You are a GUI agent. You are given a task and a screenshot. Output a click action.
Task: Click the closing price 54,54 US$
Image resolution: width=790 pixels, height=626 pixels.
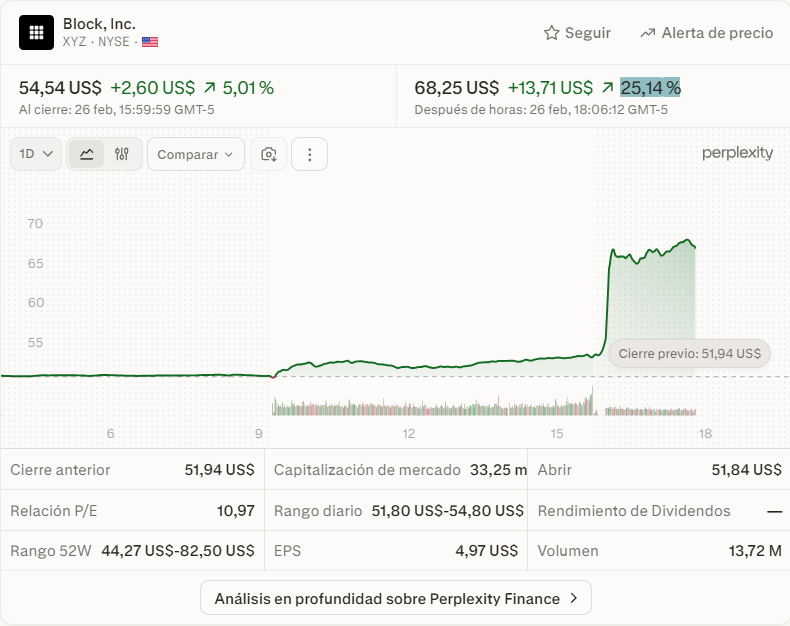(60, 88)
